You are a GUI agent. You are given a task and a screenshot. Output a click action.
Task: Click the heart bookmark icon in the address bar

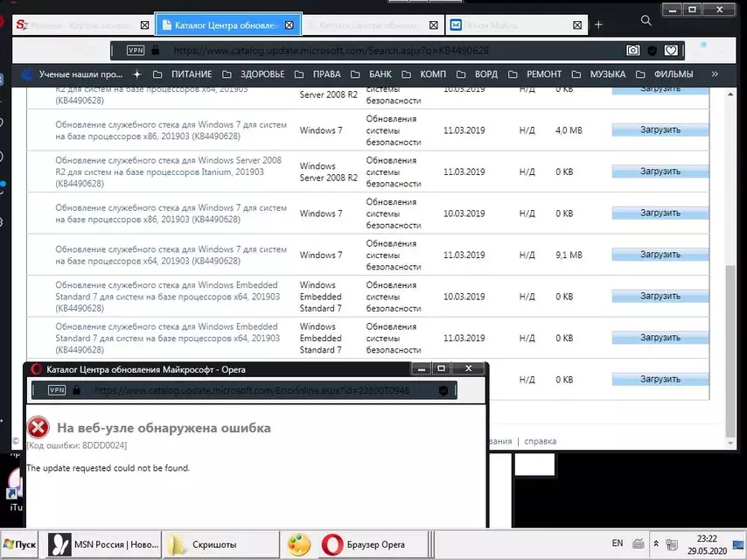[x=671, y=51]
